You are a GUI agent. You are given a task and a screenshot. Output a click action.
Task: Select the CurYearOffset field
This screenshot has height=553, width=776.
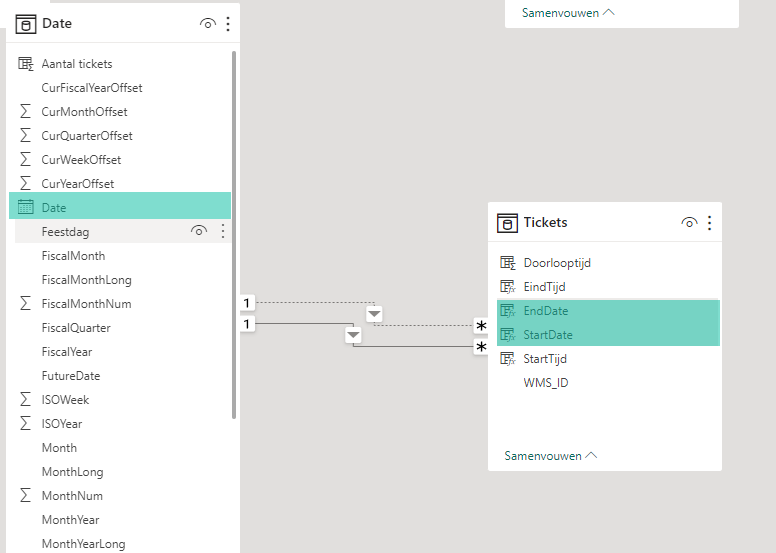(x=78, y=183)
